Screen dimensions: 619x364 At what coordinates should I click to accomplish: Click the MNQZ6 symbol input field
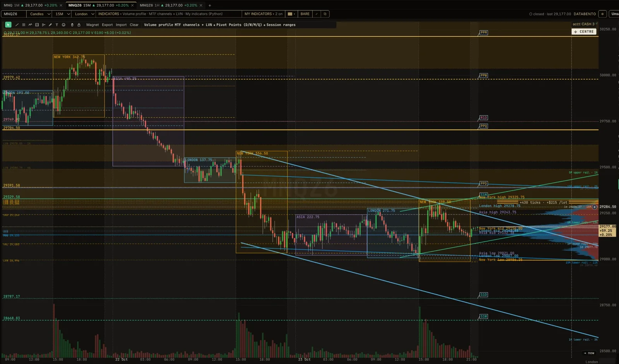14,14
